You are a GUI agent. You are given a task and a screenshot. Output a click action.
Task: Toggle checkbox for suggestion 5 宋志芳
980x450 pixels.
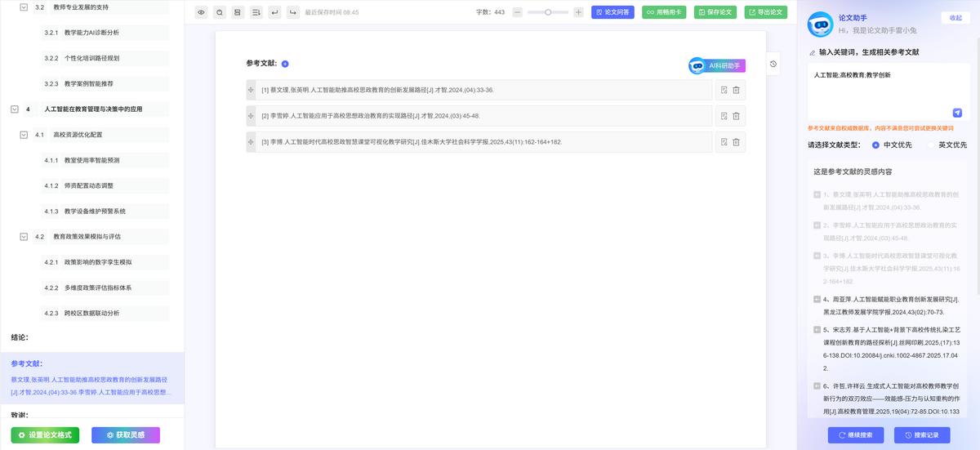[x=817, y=330]
